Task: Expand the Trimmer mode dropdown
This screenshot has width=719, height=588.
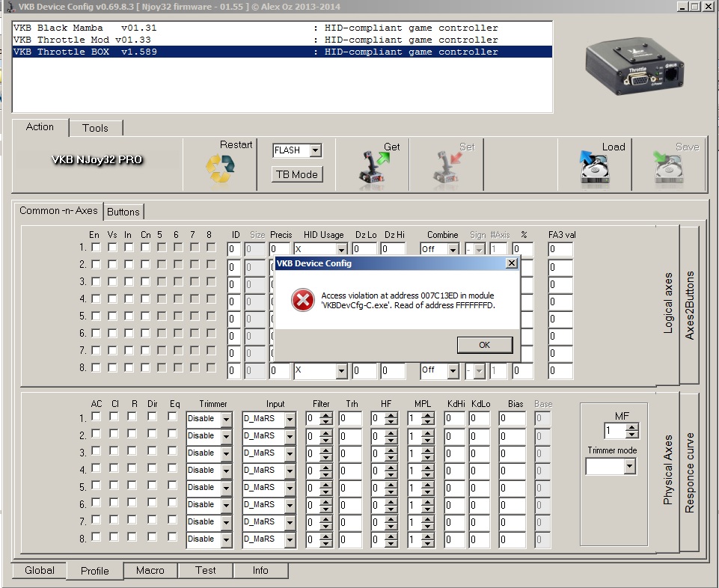Action: [x=628, y=467]
